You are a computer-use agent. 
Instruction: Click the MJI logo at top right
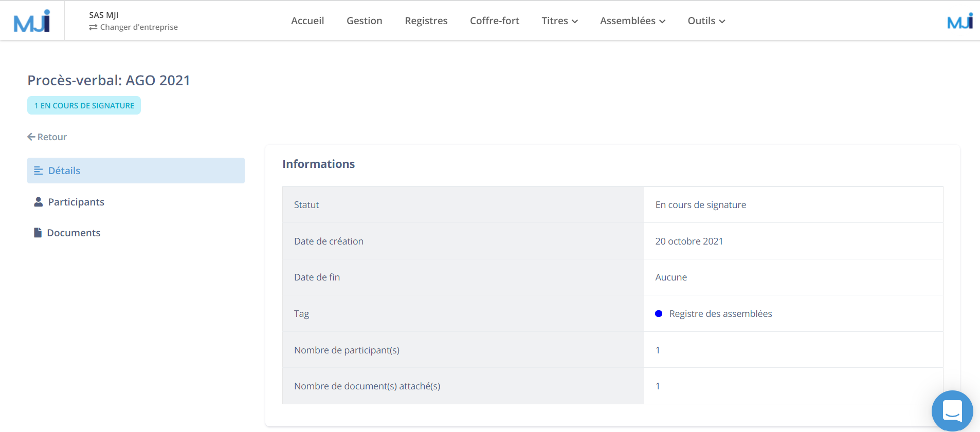click(x=960, y=21)
